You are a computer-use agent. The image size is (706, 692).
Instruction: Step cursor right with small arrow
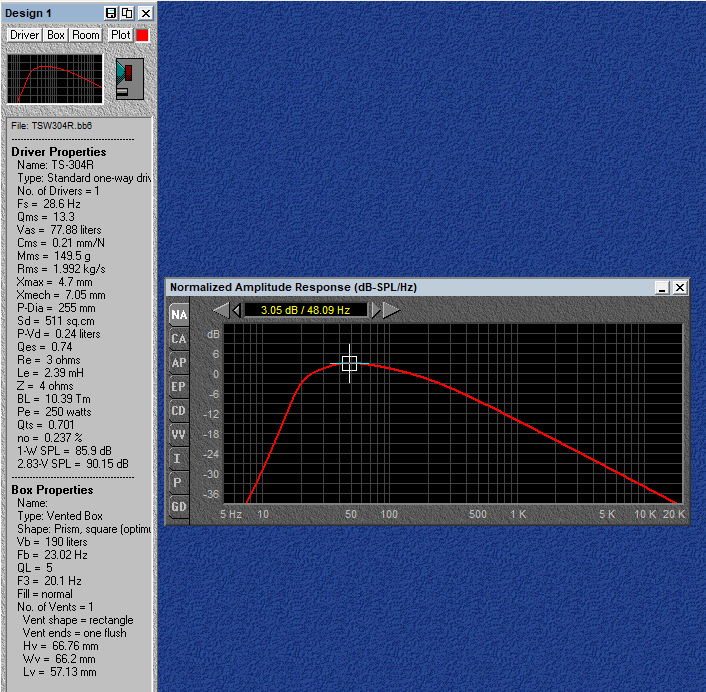click(376, 310)
